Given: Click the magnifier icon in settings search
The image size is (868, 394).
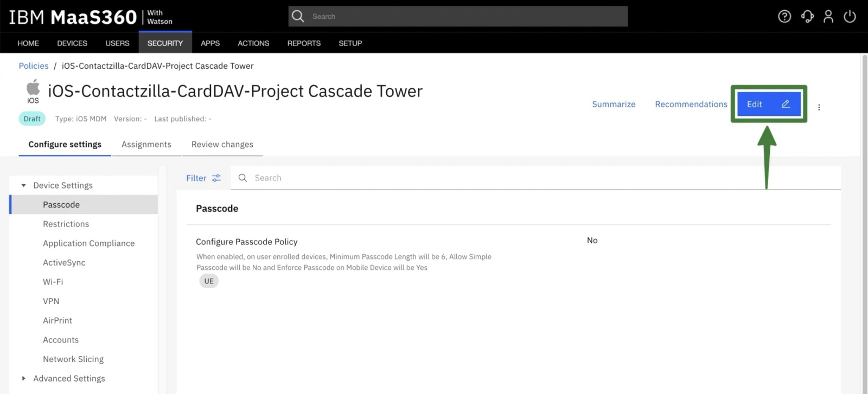Looking at the screenshot, I should [x=242, y=178].
